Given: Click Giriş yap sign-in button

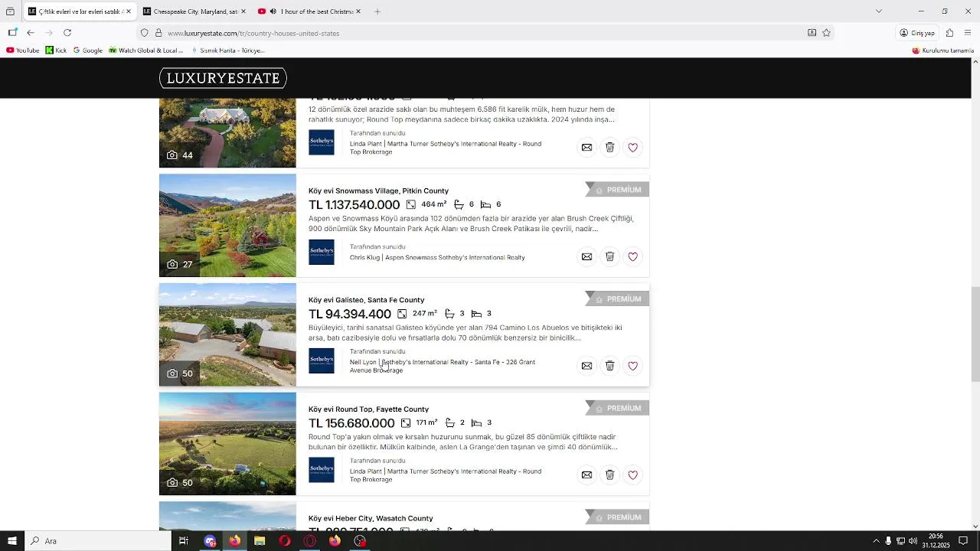Looking at the screenshot, I should click(917, 33).
